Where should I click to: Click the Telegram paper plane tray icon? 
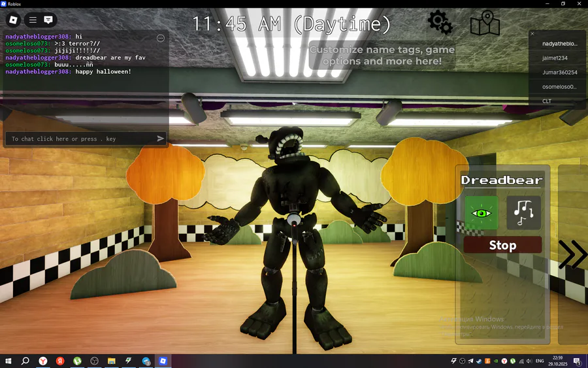click(x=470, y=361)
